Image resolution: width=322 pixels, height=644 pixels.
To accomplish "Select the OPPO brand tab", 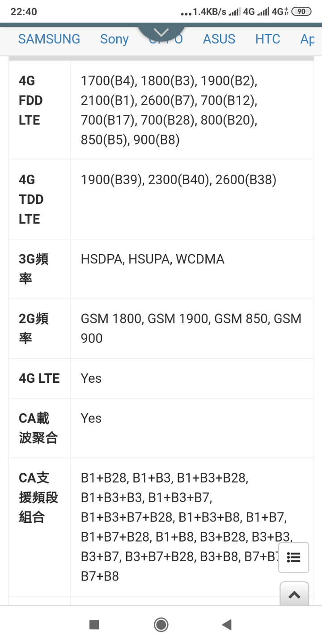I will pyautogui.click(x=165, y=39).
